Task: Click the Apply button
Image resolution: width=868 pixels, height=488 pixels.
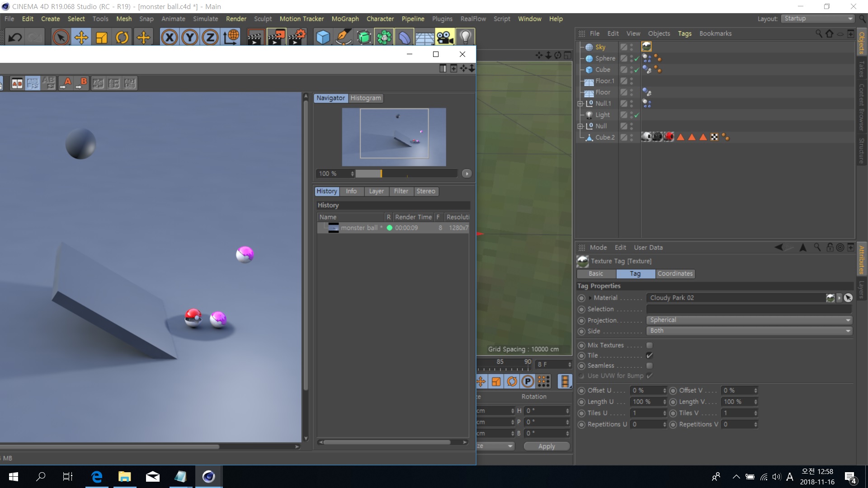Action: click(547, 446)
